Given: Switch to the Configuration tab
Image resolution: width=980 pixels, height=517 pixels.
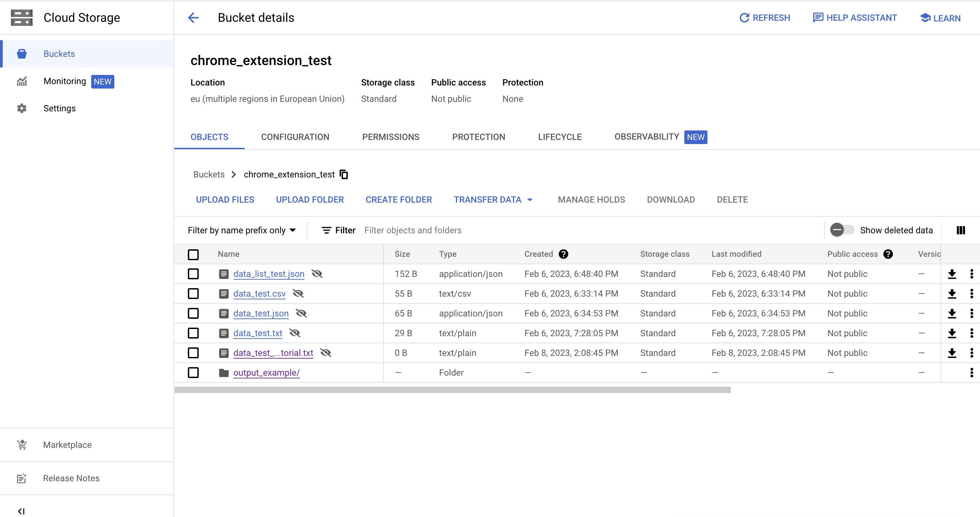Looking at the screenshot, I should pyautogui.click(x=295, y=137).
